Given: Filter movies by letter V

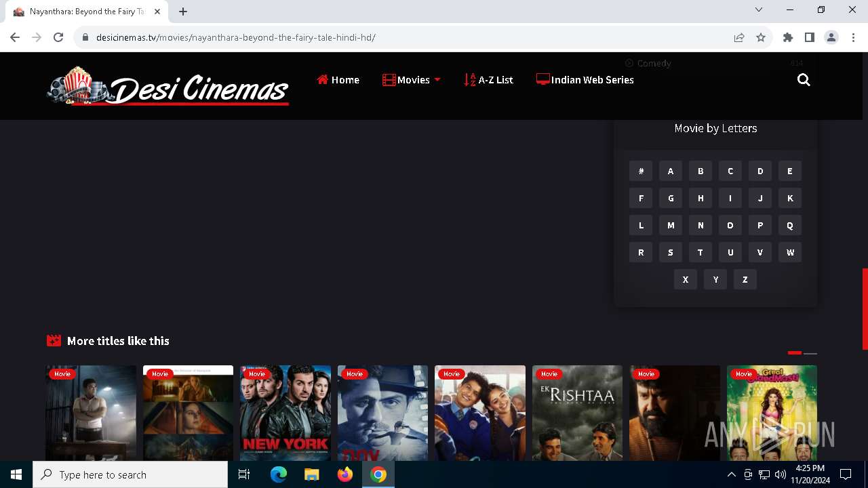Looking at the screenshot, I should tap(760, 253).
